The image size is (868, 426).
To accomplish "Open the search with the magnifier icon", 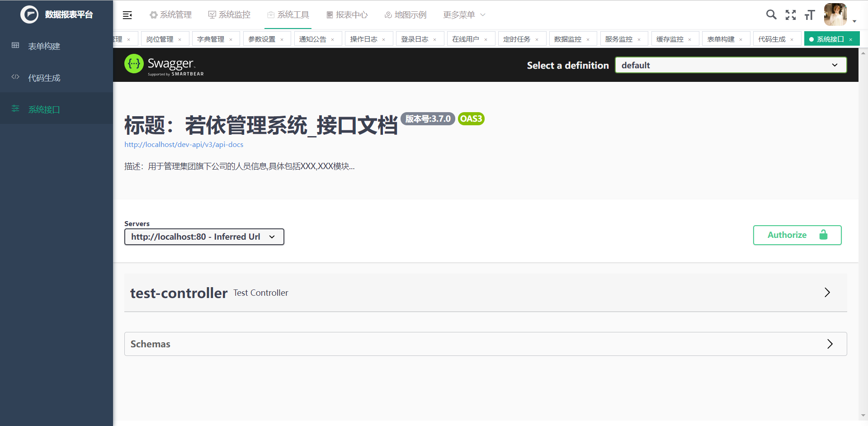I will point(771,14).
